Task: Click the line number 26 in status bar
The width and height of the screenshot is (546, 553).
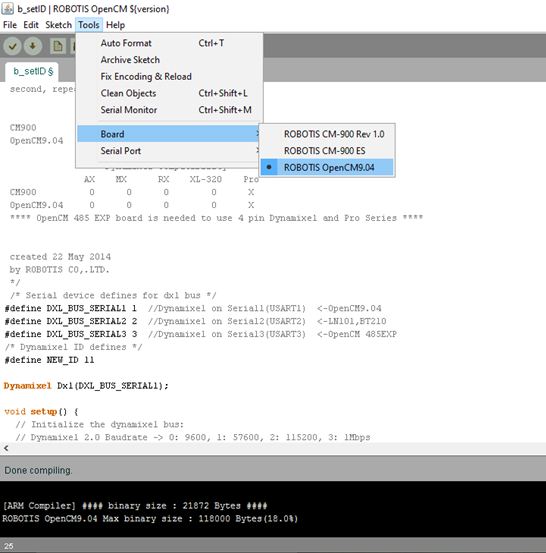Action: tap(9, 546)
